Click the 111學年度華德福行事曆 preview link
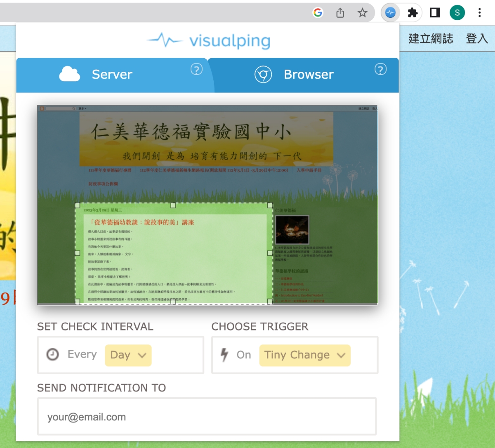495x448 pixels. point(110,170)
